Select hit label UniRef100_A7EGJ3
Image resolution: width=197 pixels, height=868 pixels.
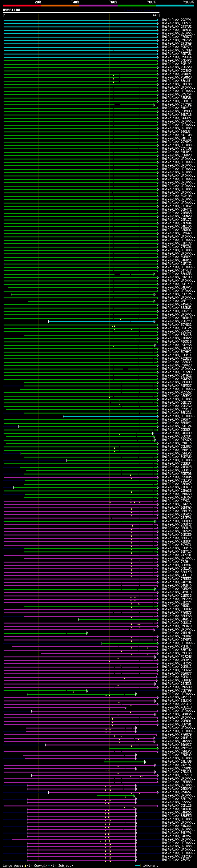click(x=177, y=487)
